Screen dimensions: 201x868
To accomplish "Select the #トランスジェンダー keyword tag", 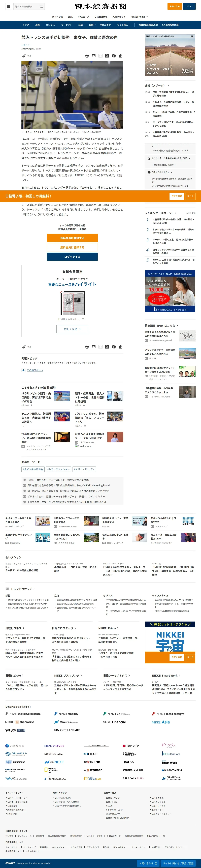I will (x=59, y=469).
